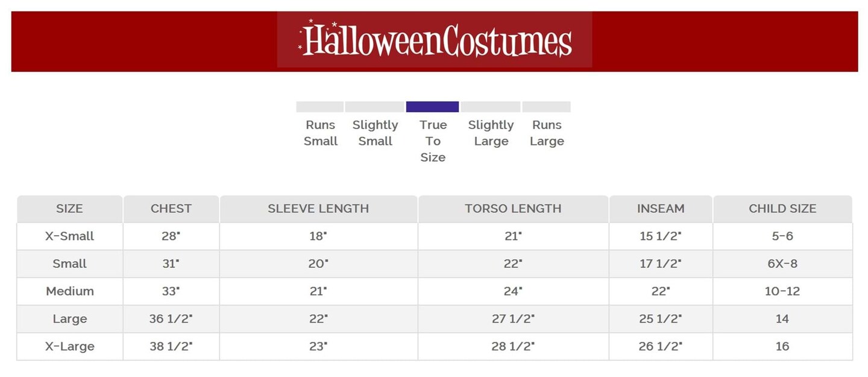This screenshot has height=377, width=868.
Task: Click the CHEST column header
Action: 171,209
